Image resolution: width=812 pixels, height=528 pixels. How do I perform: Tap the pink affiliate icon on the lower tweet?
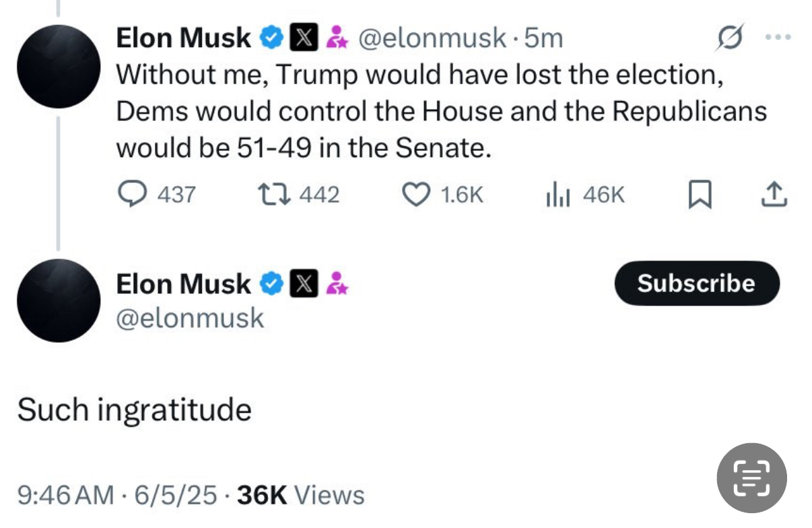tap(337, 284)
